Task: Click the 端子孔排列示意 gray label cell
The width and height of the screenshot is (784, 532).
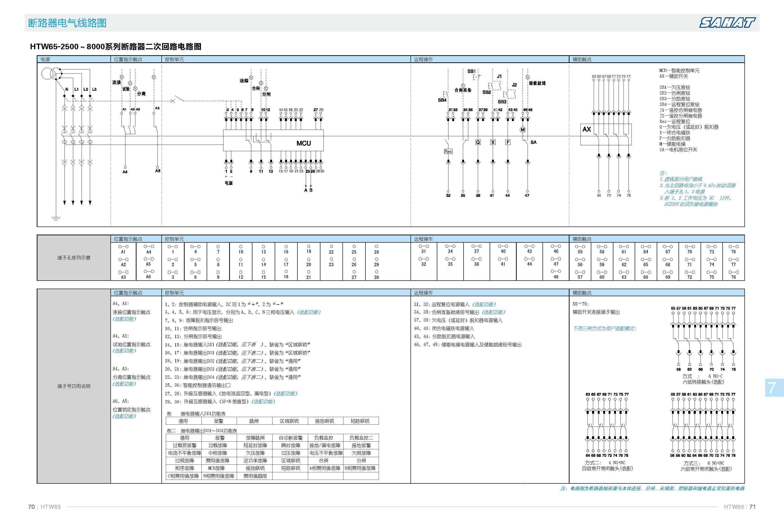Action: coord(73,258)
